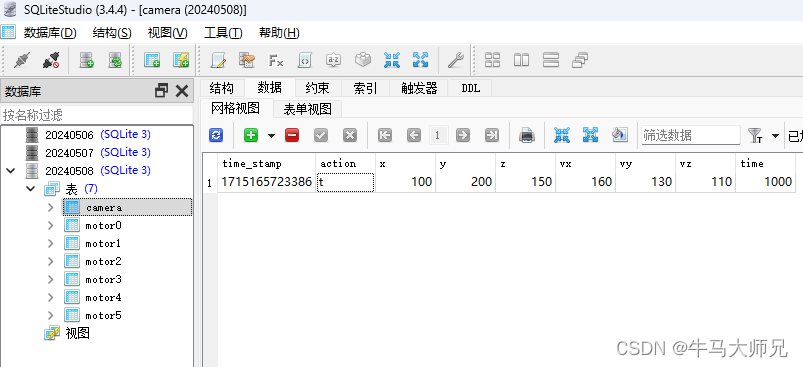Switch to the DDL tab

tap(471, 88)
